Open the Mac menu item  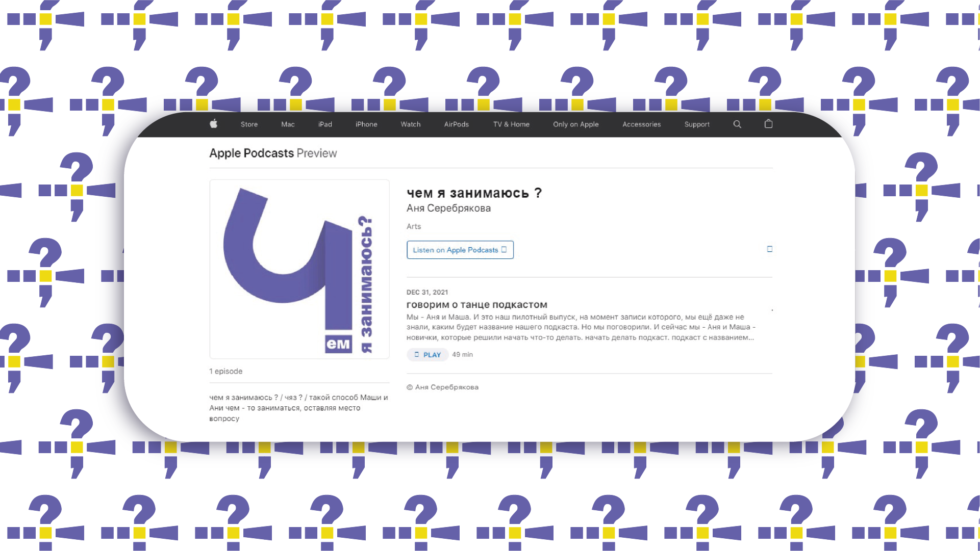pos(288,124)
